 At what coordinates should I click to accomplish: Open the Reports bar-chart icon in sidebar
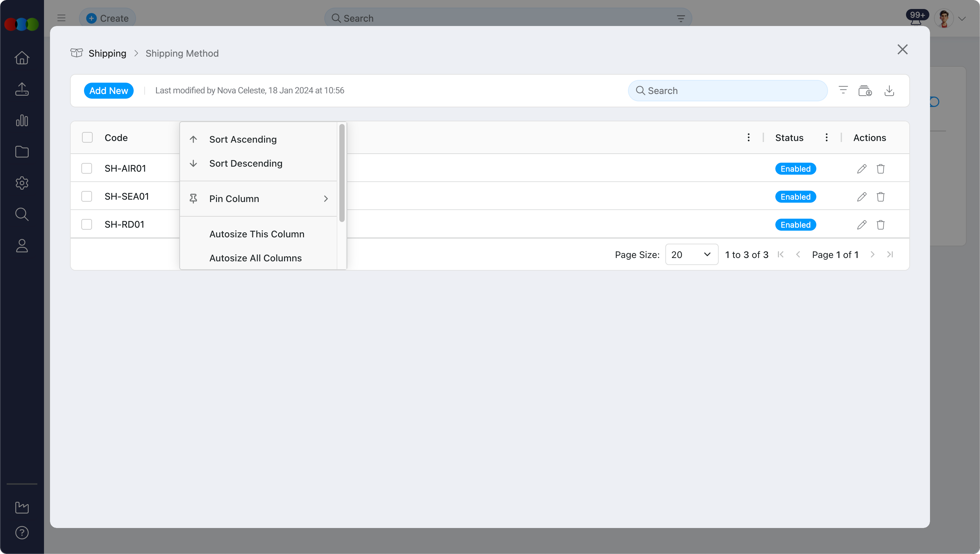[x=22, y=121]
